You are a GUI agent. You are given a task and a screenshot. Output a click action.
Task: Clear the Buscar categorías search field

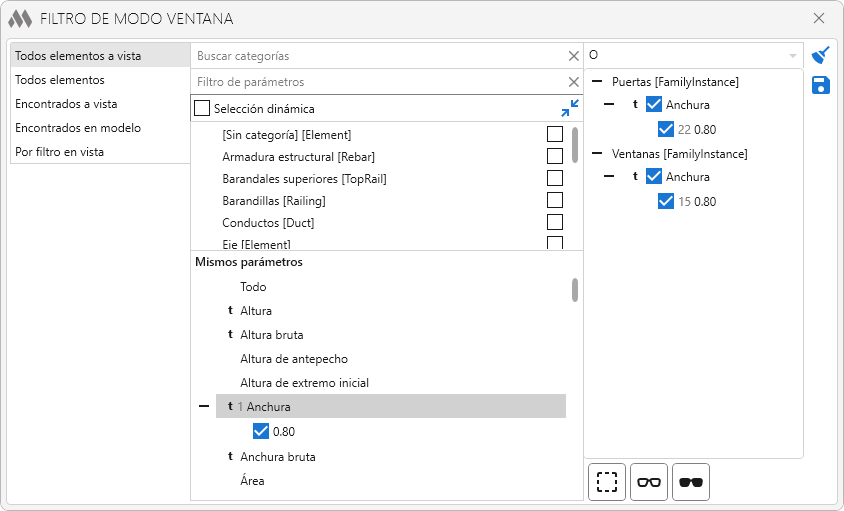(x=573, y=57)
